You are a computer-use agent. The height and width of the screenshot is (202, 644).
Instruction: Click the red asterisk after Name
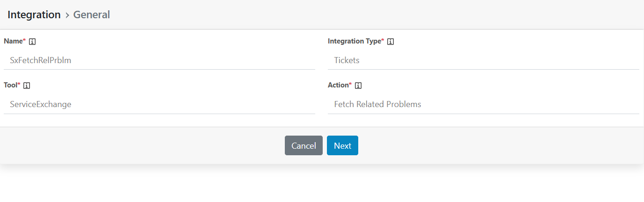coord(24,41)
